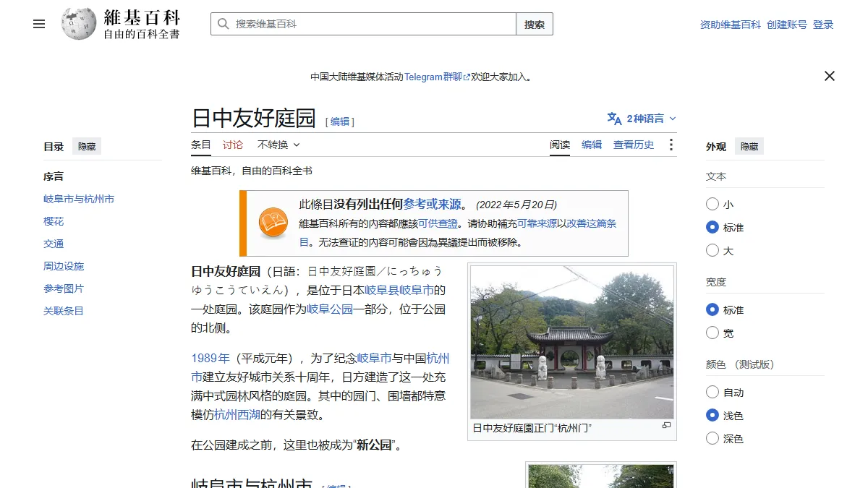Hide the 目录 sidebar
This screenshot has height=488, width=868.
click(x=87, y=146)
